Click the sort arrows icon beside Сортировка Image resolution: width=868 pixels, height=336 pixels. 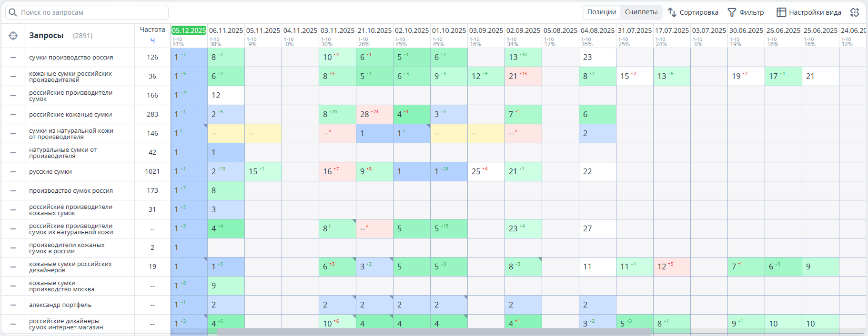coord(672,12)
